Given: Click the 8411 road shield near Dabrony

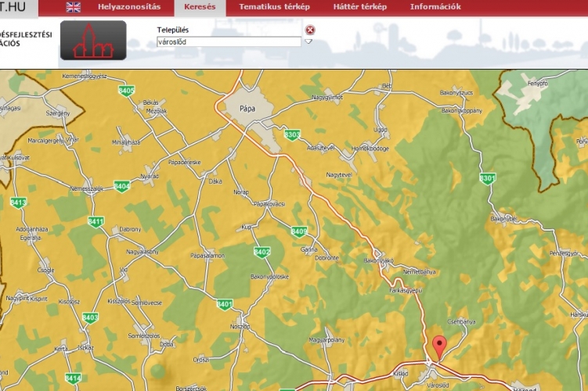Looking at the screenshot, I should [x=96, y=222].
